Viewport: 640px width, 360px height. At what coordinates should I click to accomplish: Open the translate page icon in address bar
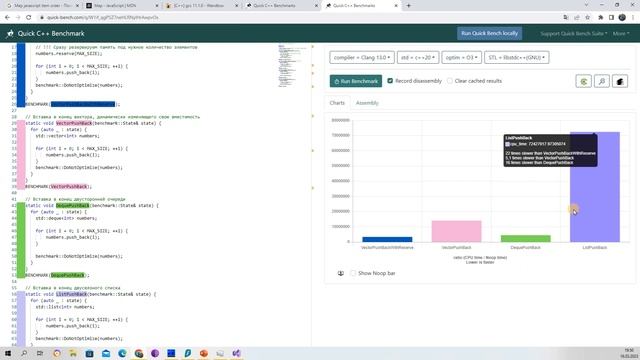(x=566, y=18)
